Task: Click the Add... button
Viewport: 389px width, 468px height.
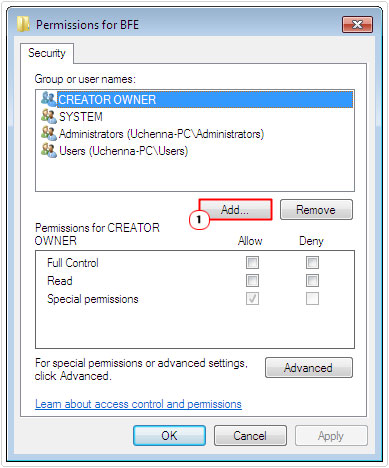Action: (235, 210)
